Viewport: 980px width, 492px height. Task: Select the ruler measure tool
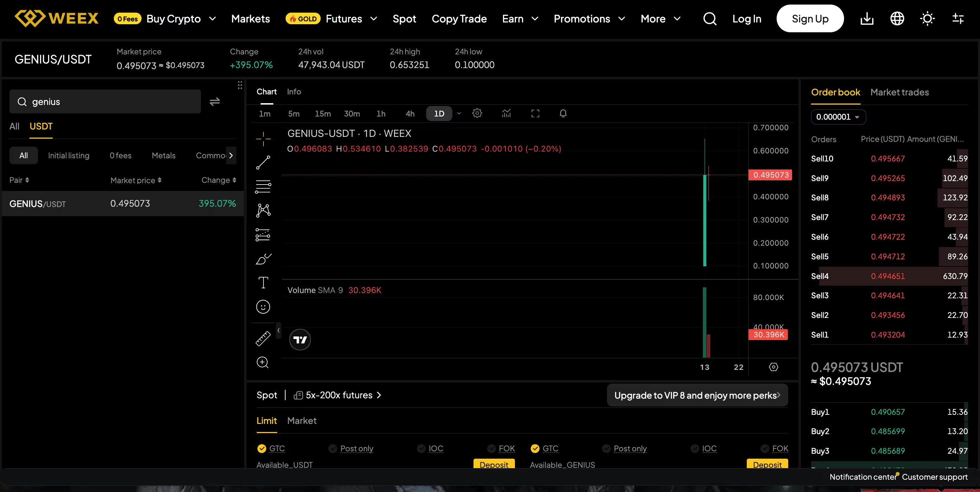pos(263,338)
